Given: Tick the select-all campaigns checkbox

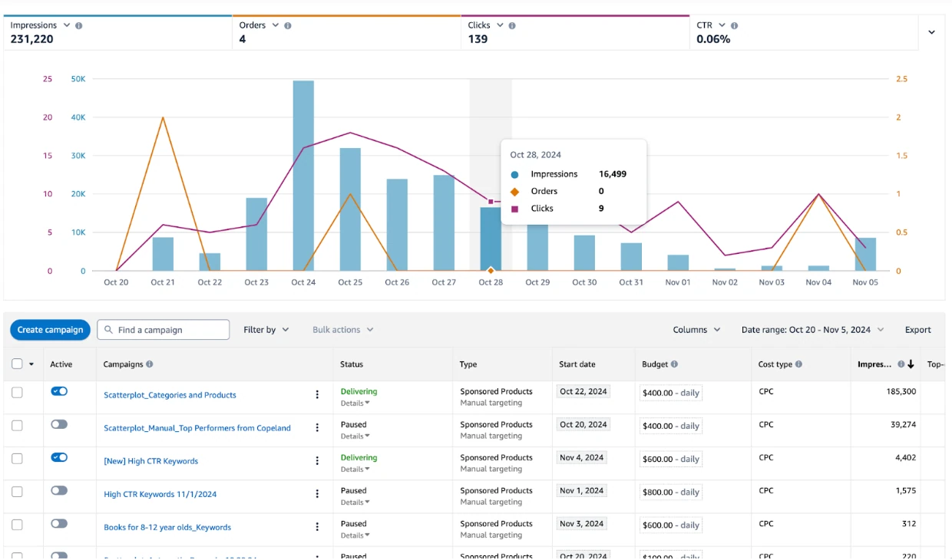Looking at the screenshot, I should click(x=17, y=364).
